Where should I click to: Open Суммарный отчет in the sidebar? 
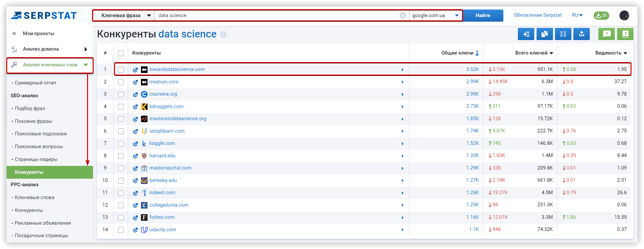click(x=35, y=83)
